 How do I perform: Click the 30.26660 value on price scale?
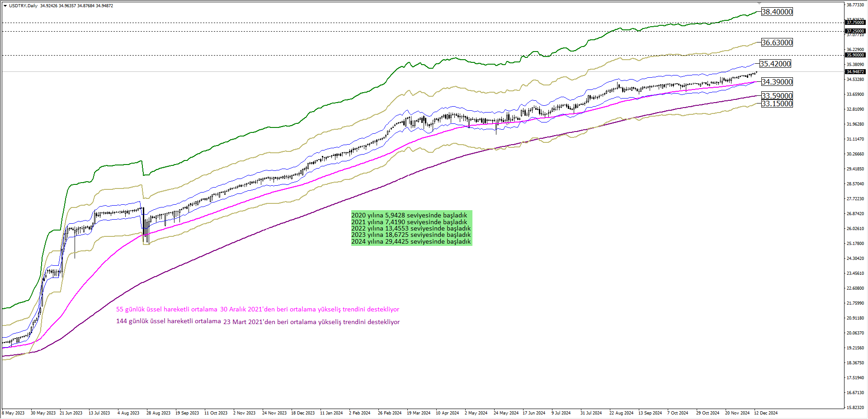855,154
